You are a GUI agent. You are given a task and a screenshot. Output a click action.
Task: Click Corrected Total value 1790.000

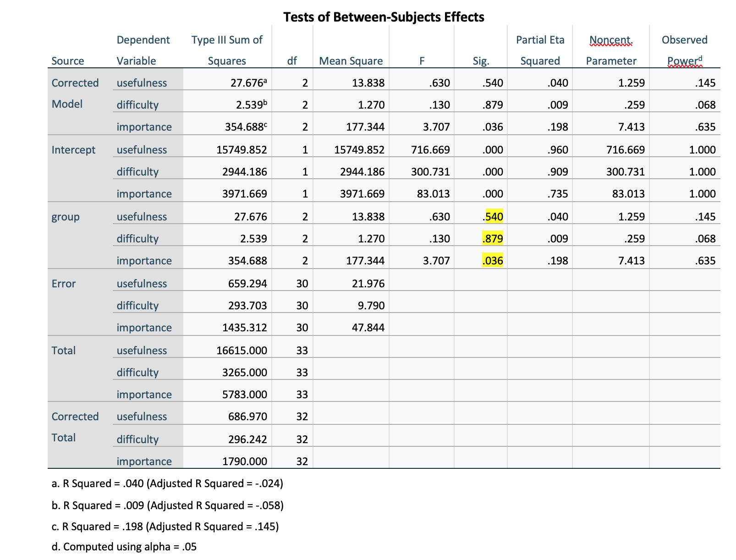(245, 461)
